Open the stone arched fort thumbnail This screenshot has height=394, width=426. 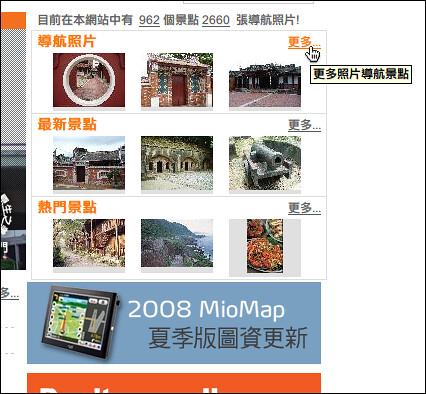pyautogui.click(x=177, y=163)
